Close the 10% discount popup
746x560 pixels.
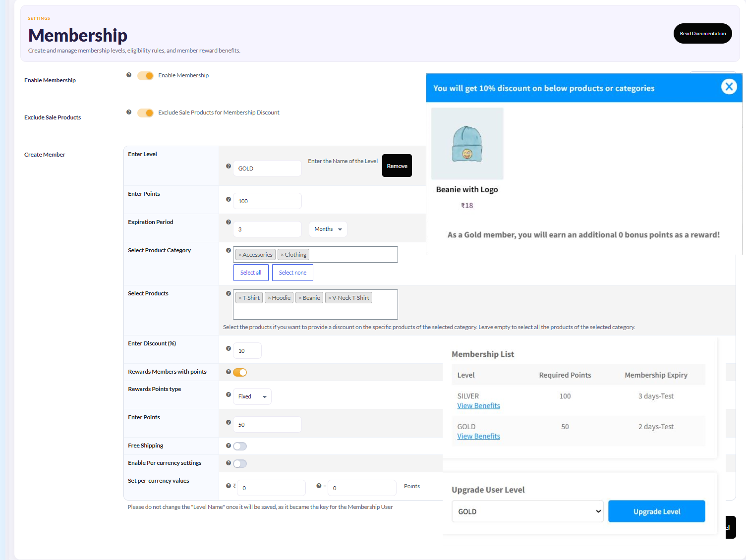[729, 87]
